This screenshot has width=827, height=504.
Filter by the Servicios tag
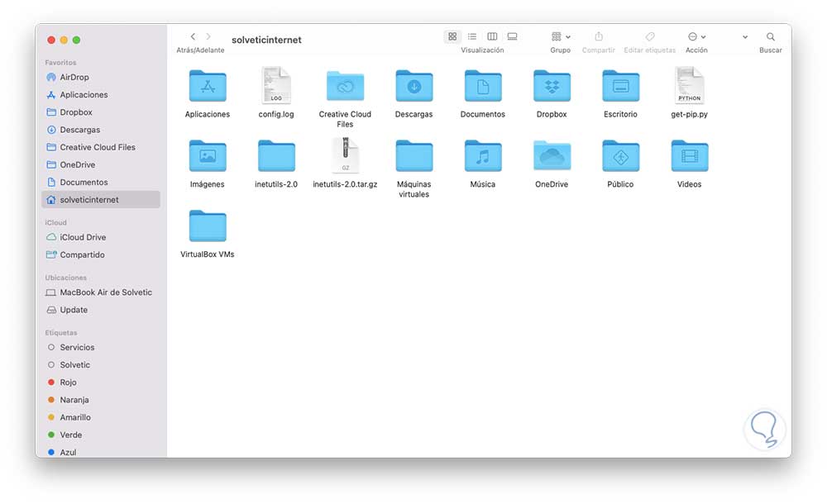[x=101, y=347]
